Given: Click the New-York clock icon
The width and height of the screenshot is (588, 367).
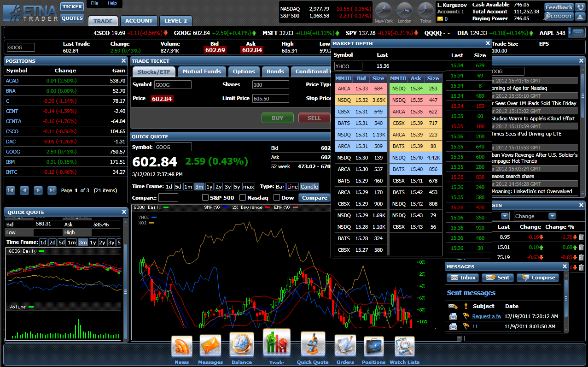Looking at the screenshot, I should point(383,10).
